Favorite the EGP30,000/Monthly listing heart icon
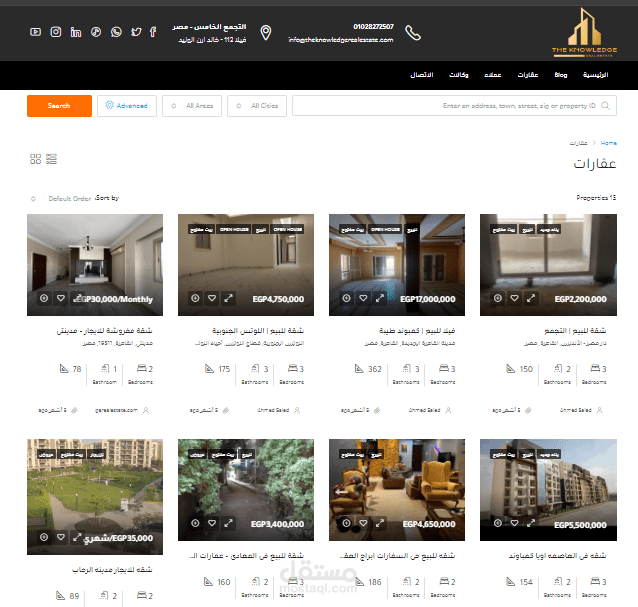The width and height of the screenshot is (638, 607). pos(61,298)
